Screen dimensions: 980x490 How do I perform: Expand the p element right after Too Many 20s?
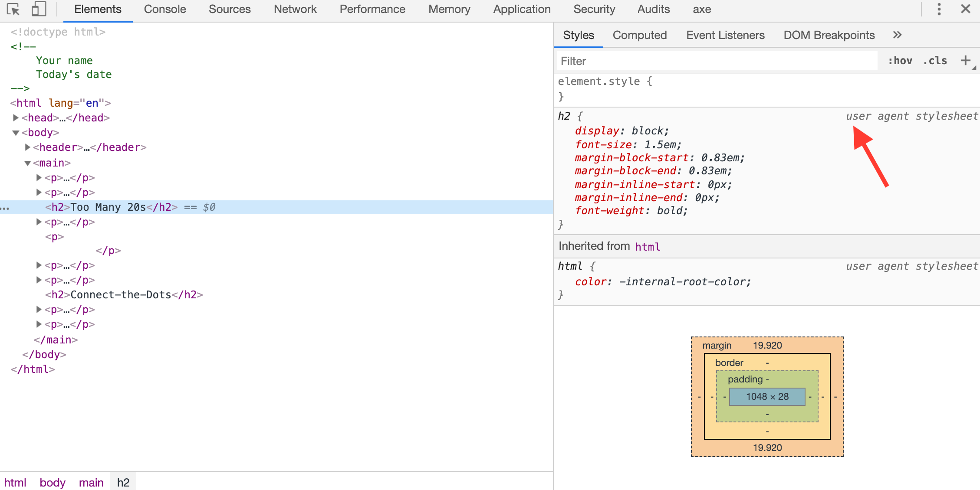point(39,222)
